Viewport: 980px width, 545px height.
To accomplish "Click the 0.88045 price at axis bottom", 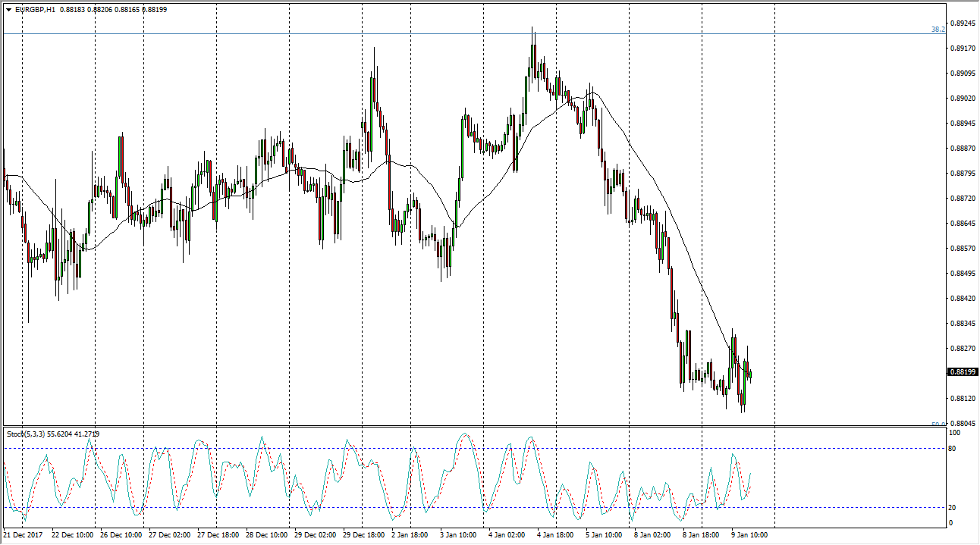I will (x=962, y=423).
